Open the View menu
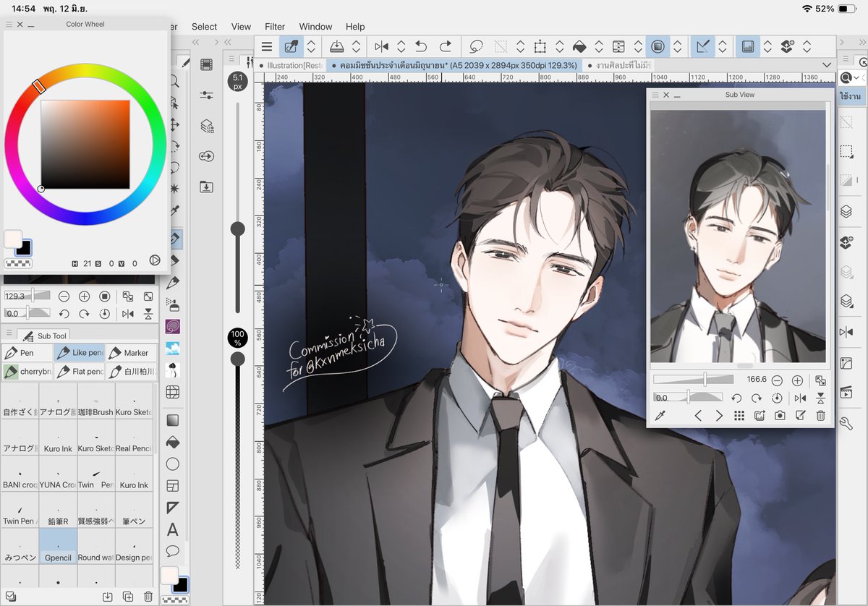This screenshot has height=606, width=868. coord(241,27)
